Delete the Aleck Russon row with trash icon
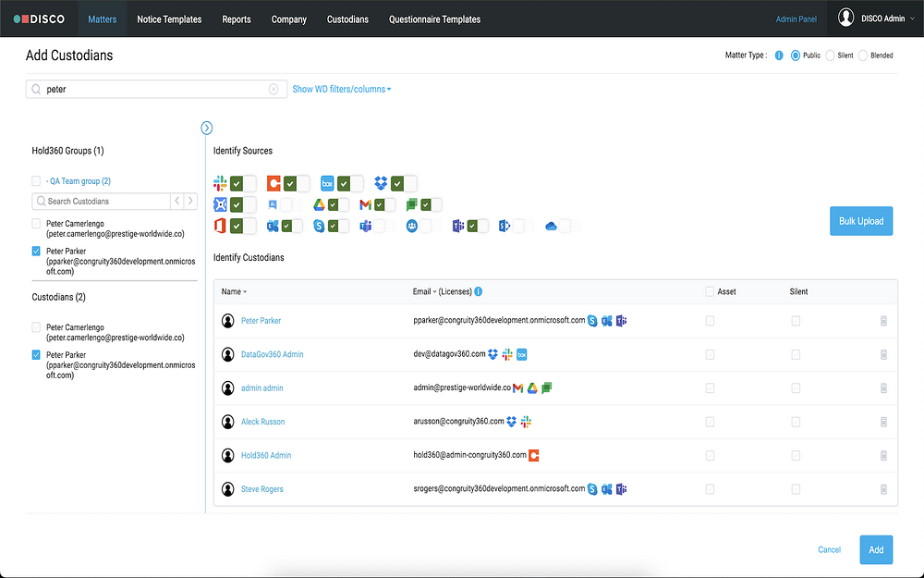Viewport: 924px width, 578px height. tap(883, 422)
